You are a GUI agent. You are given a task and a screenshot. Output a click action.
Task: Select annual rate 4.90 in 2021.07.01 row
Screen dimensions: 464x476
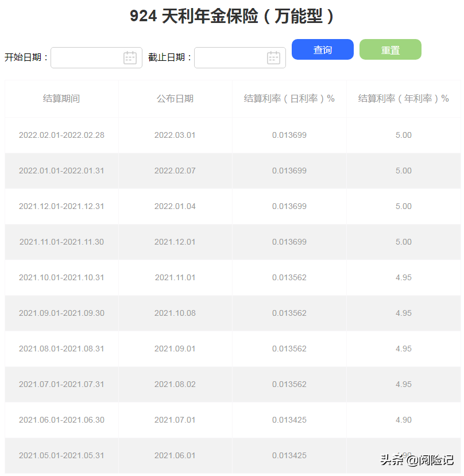(x=404, y=420)
